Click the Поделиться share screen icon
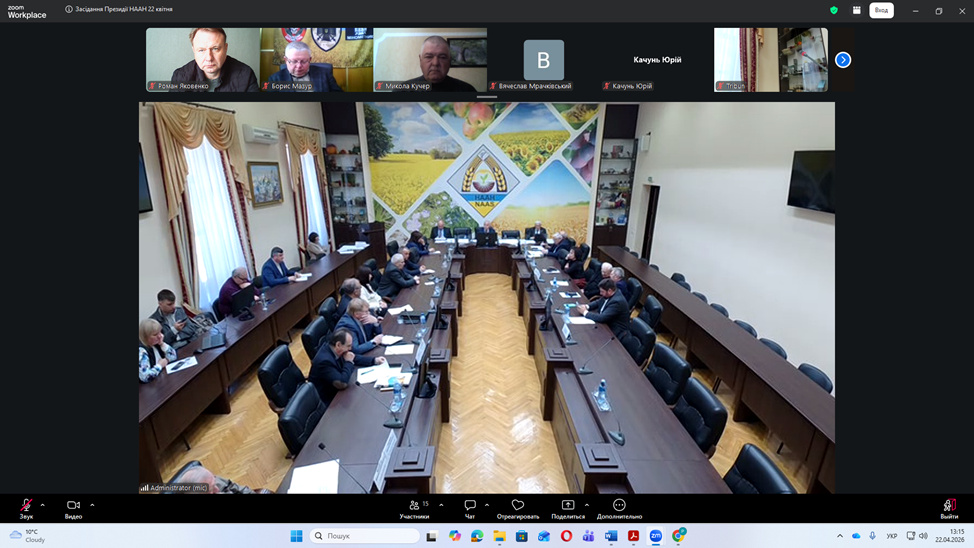This screenshot has width=974, height=548. tap(568, 507)
